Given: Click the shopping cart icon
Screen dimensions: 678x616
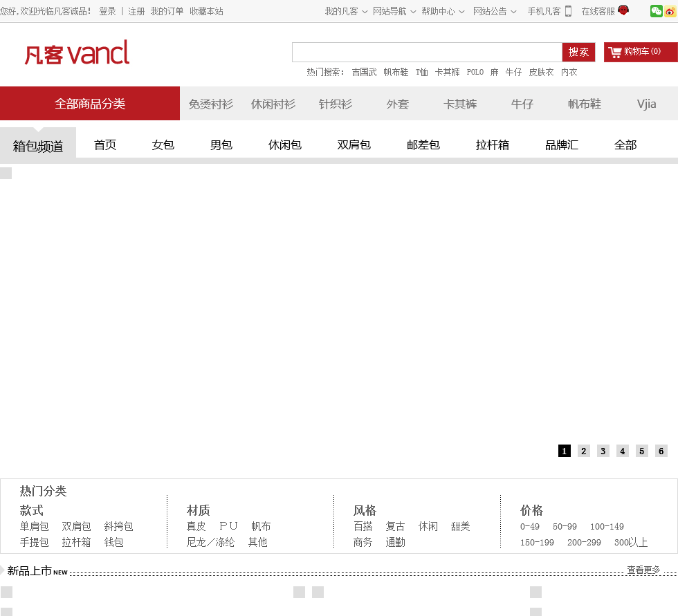Looking at the screenshot, I should pyautogui.click(x=614, y=53).
